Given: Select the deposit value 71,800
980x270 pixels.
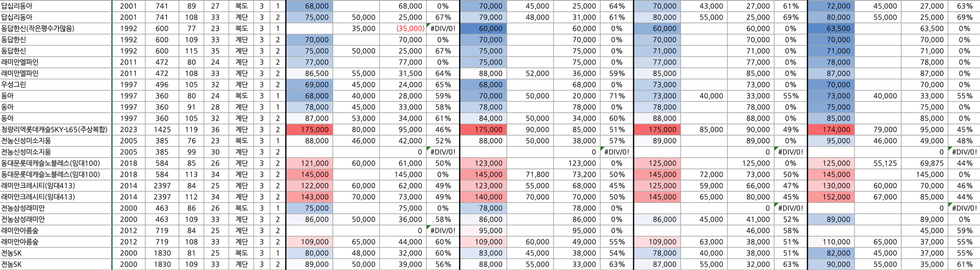Looking at the screenshot, I should coord(530,174).
